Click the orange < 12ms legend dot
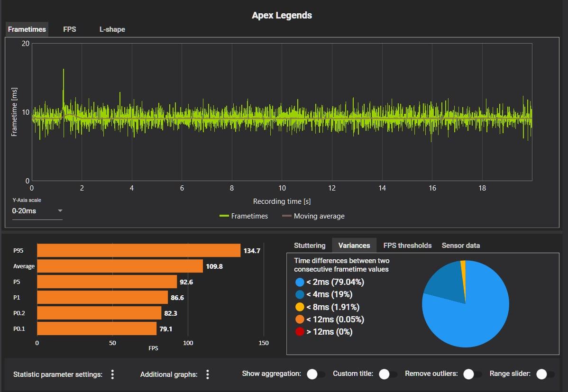Viewport: 568px width, 392px height. (x=300, y=319)
